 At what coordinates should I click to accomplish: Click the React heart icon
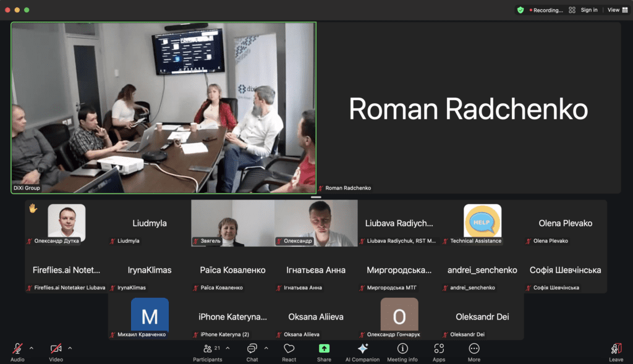coord(289,349)
